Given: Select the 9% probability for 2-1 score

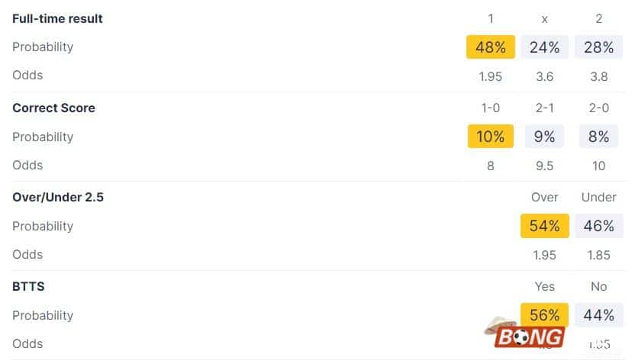Looking at the screenshot, I should coord(544,137).
